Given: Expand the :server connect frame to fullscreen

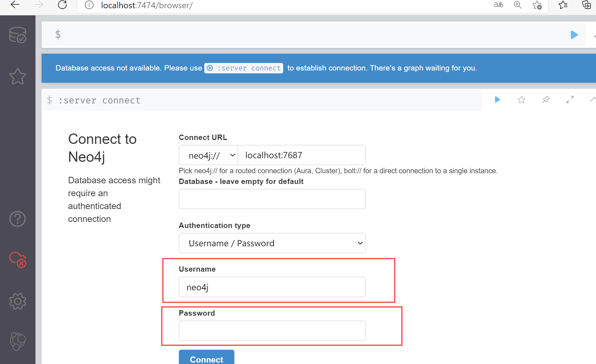Looking at the screenshot, I should click(x=570, y=100).
